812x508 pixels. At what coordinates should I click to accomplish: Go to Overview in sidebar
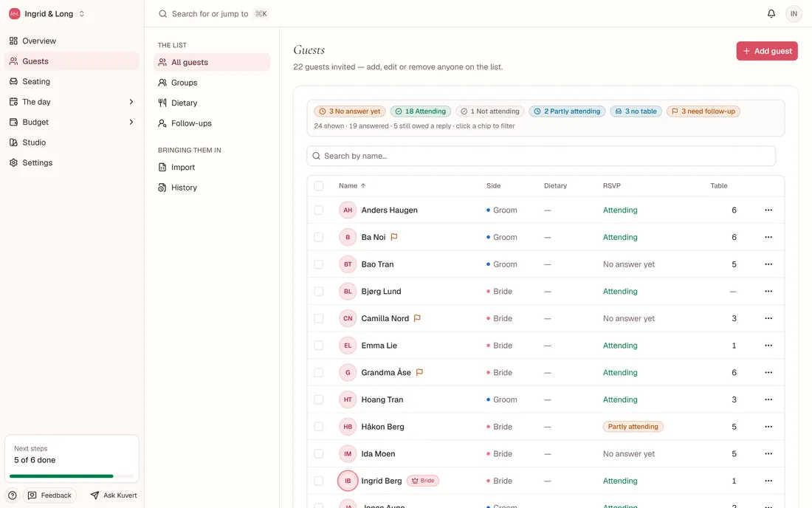[x=72, y=41]
